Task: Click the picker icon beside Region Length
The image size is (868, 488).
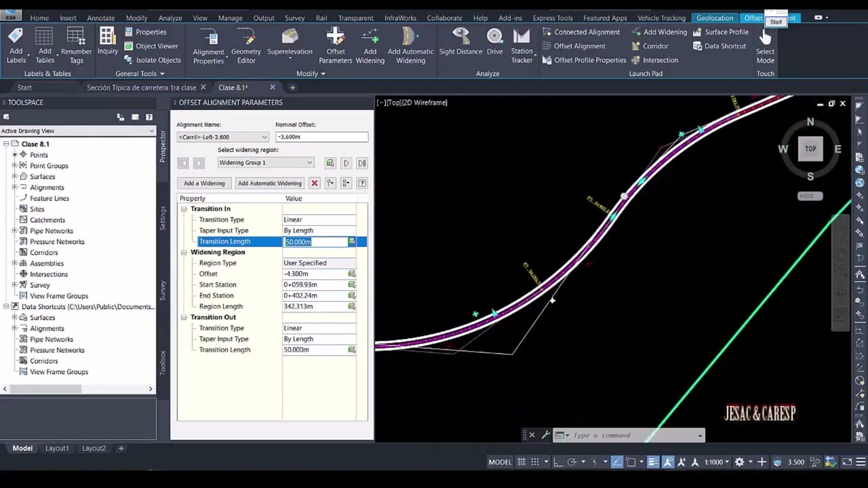Action: (x=351, y=306)
